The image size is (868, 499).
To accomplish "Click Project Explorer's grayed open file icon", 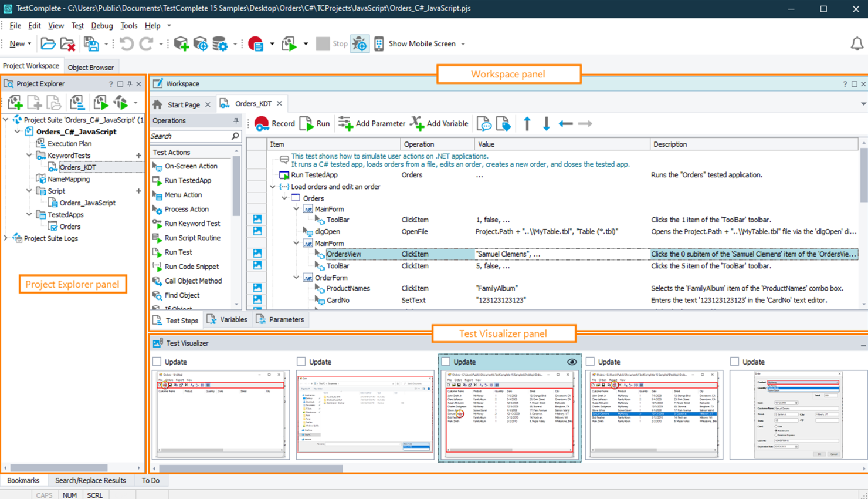I will [54, 103].
